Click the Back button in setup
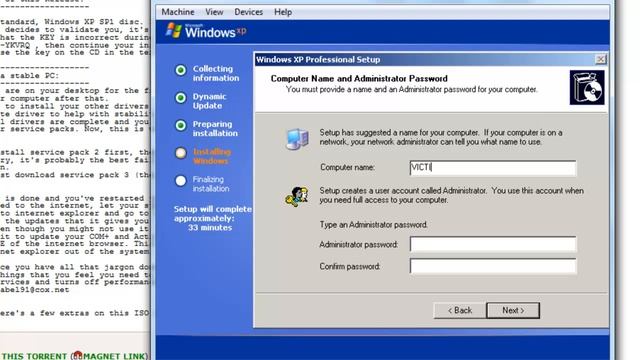Viewport: 640px width, 360px height. tap(460, 310)
